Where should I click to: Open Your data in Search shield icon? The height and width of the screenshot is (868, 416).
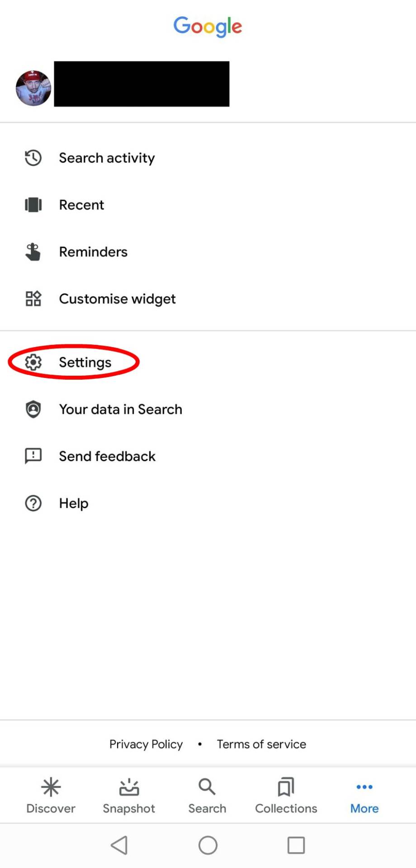pyautogui.click(x=33, y=409)
